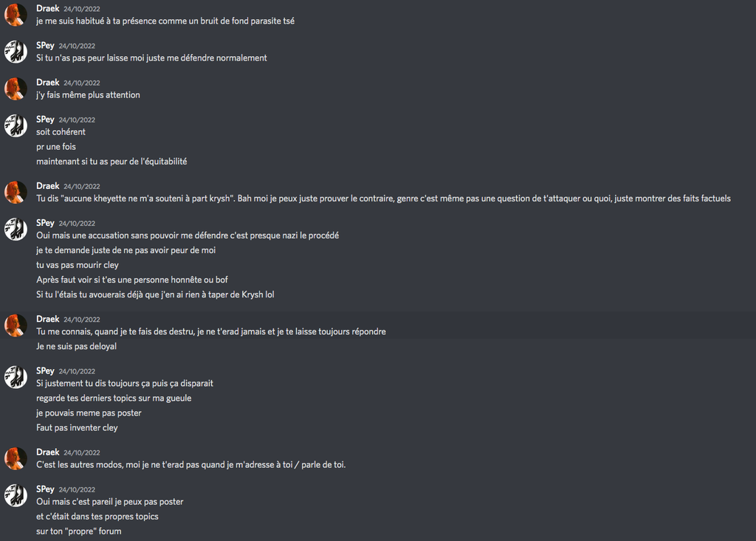This screenshot has width=756, height=541.
Task: Open the SPey username above the "Si justement tu dis" message
Action: pyautogui.click(x=45, y=371)
